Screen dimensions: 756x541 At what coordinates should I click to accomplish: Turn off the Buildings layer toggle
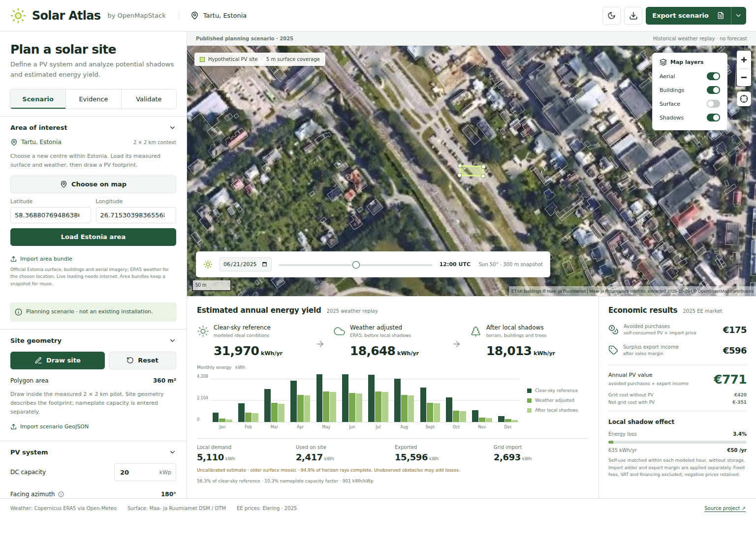point(713,90)
